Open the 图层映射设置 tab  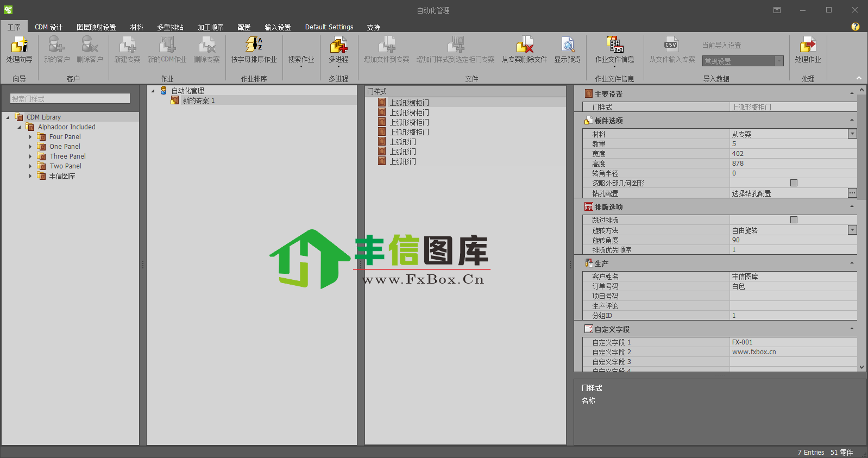[x=96, y=27]
